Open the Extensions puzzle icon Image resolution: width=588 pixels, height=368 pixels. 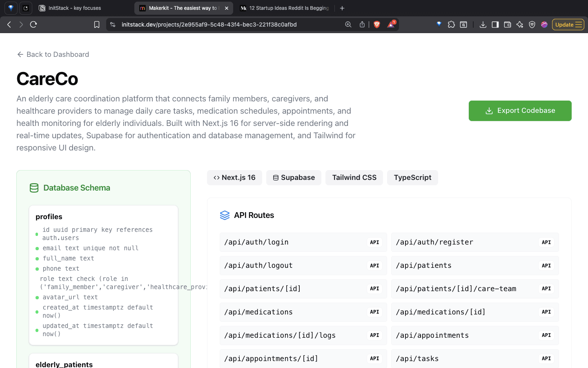click(451, 25)
